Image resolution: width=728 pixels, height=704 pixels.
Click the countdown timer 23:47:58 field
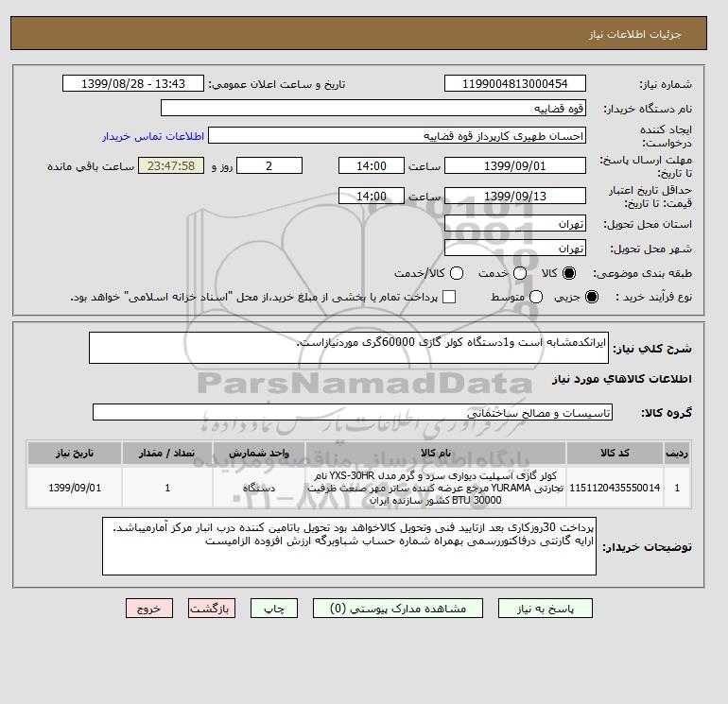click(x=171, y=165)
